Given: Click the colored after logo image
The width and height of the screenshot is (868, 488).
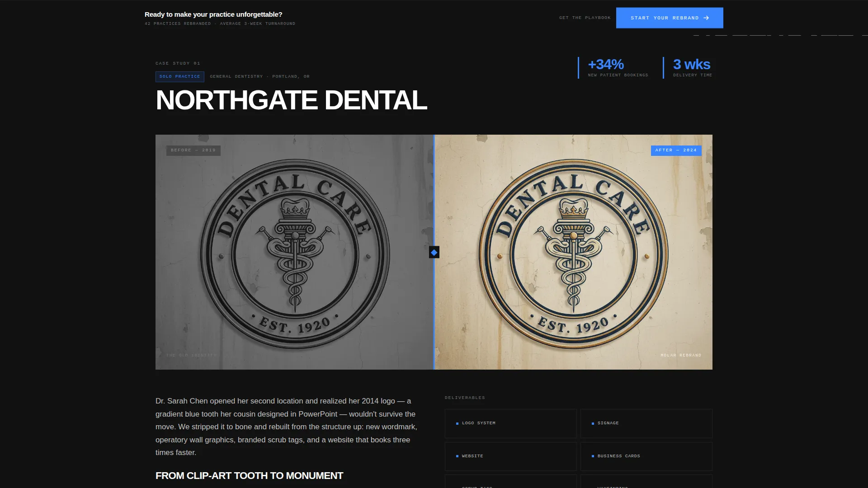Looking at the screenshot, I should click(574, 252).
